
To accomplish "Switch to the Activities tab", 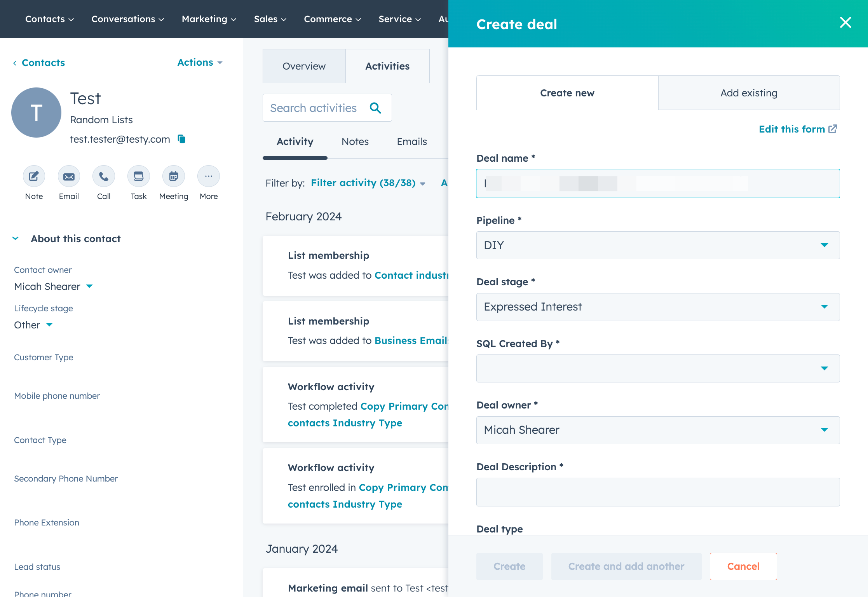I will [387, 66].
